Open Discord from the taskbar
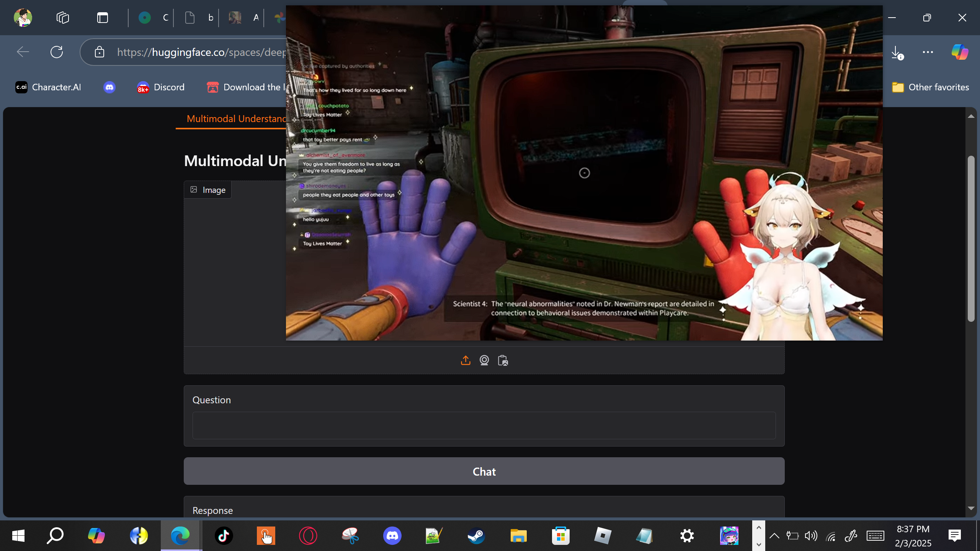The width and height of the screenshot is (980, 551). pyautogui.click(x=392, y=536)
